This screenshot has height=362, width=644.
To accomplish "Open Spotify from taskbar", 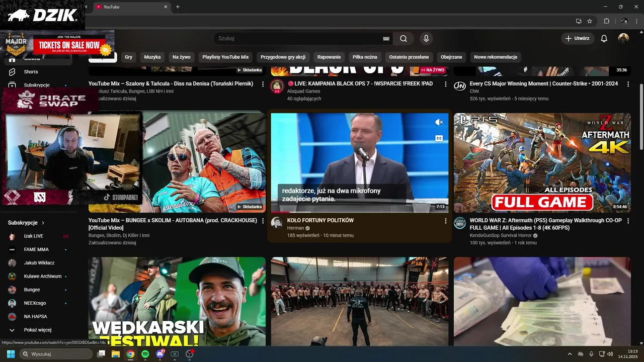I will point(145,354).
